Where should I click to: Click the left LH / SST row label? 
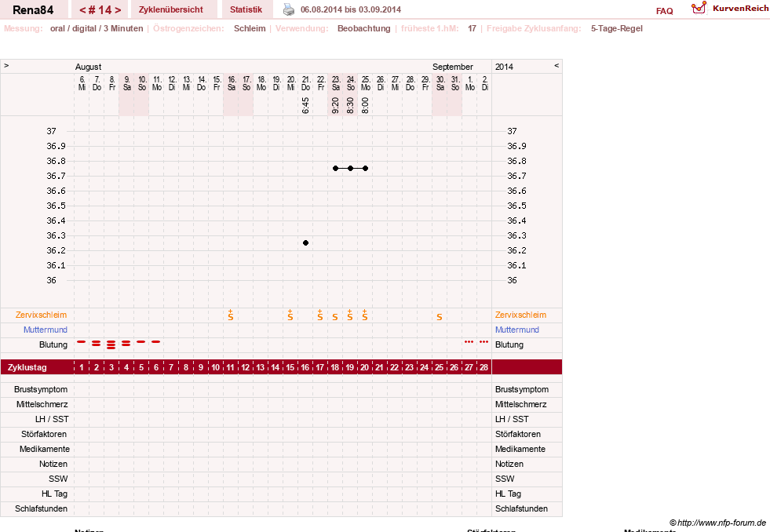click(x=52, y=419)
